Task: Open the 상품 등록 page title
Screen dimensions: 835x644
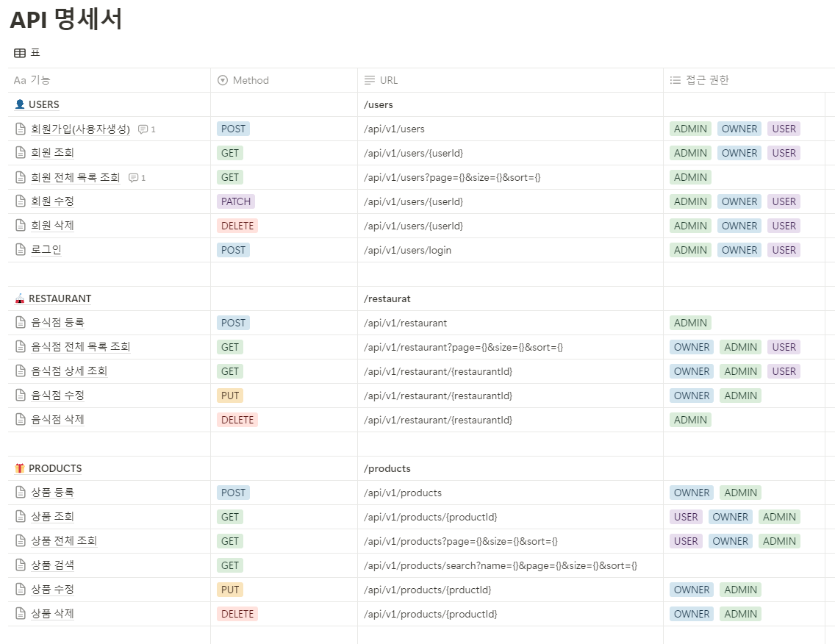Action: (52, 492)
